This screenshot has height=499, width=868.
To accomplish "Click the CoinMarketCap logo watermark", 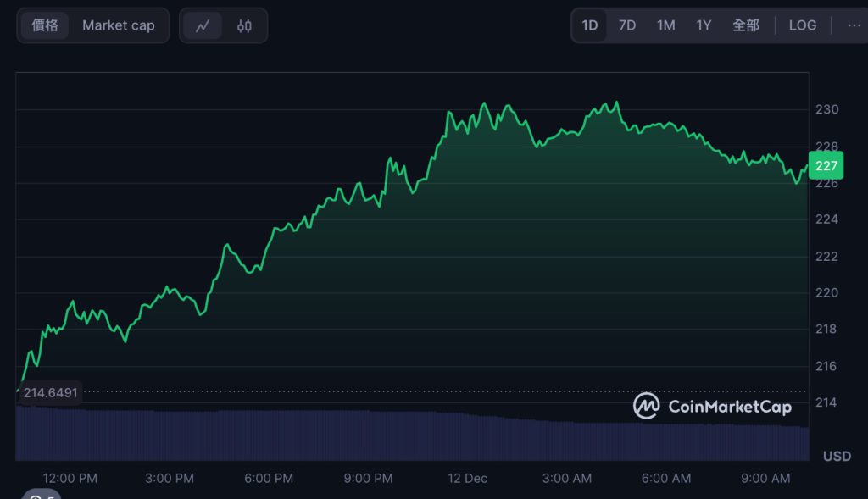I will pos(713,407).
